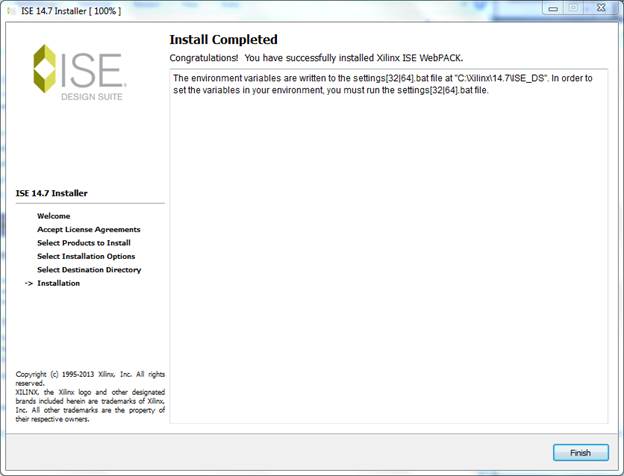
Task: Select the Welcome step
Action: tap(54, 216)
